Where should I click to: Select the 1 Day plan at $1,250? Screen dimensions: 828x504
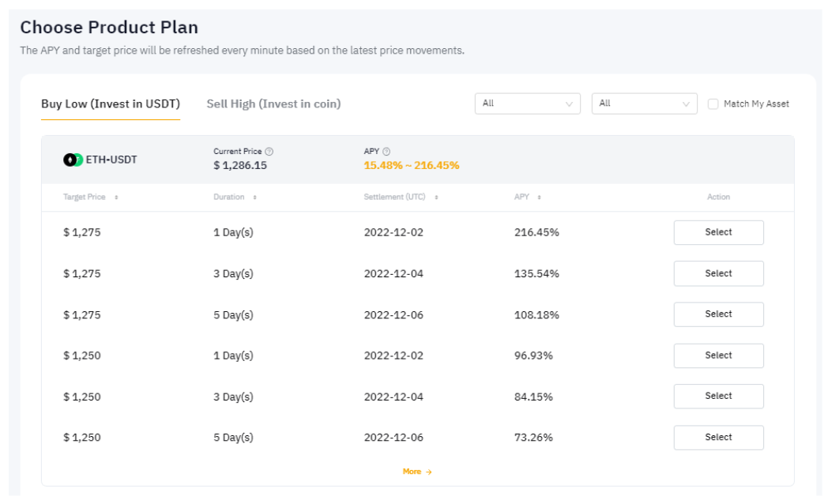(x=718, y=355)
